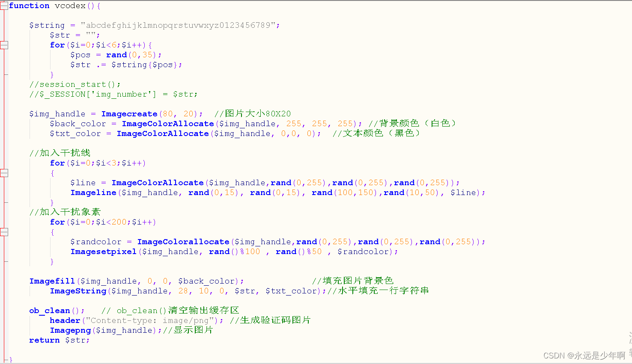Click the comment '//填充图片背景色'
This screenshot has height=364, width=632.
353,281
